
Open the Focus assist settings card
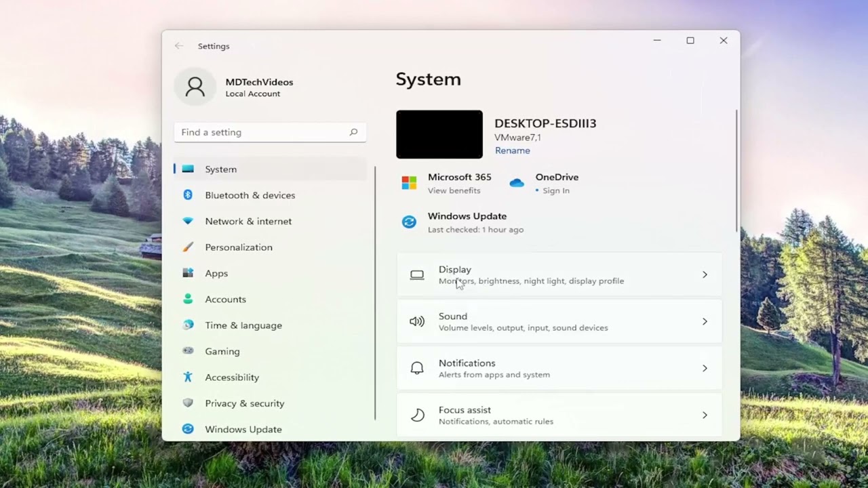(x=559, y=415)
